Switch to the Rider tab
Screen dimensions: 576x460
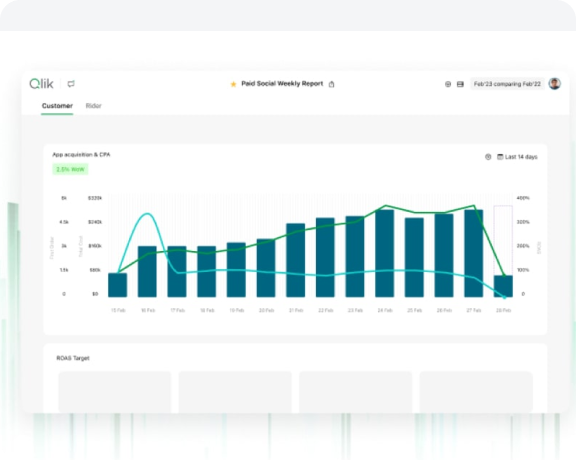coord(93,106)
